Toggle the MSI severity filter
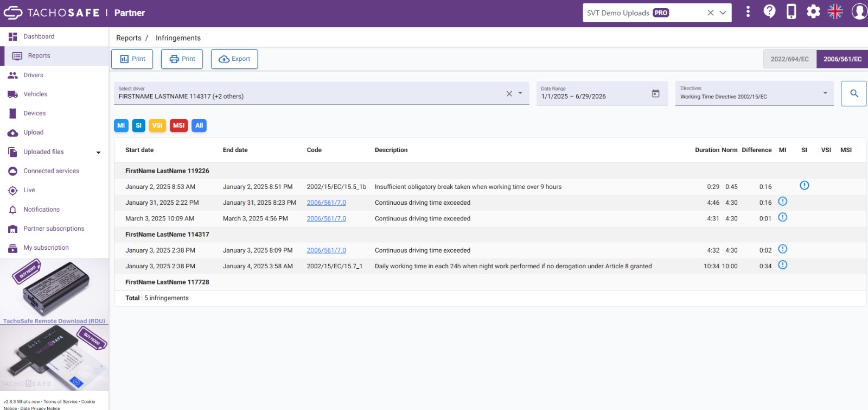 coord(179,125)
